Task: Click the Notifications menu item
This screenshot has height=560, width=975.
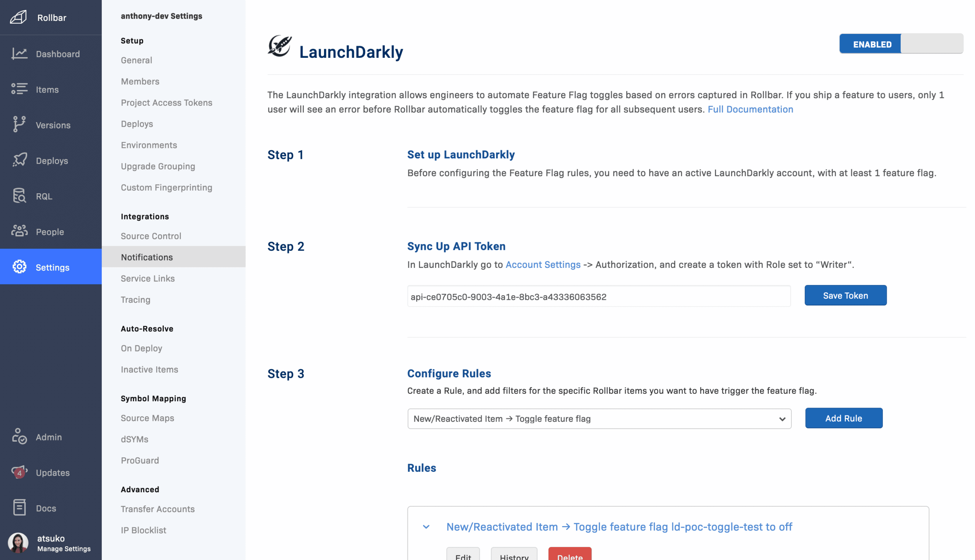Action: [x=147, y=257]
